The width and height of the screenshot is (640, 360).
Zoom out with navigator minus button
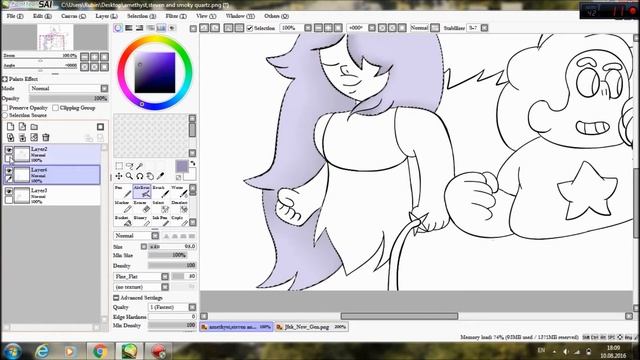point(84,57)
